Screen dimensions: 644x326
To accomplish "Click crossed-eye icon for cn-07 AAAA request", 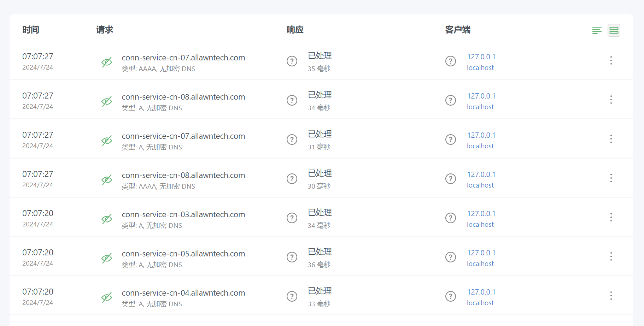I will 107,62.
